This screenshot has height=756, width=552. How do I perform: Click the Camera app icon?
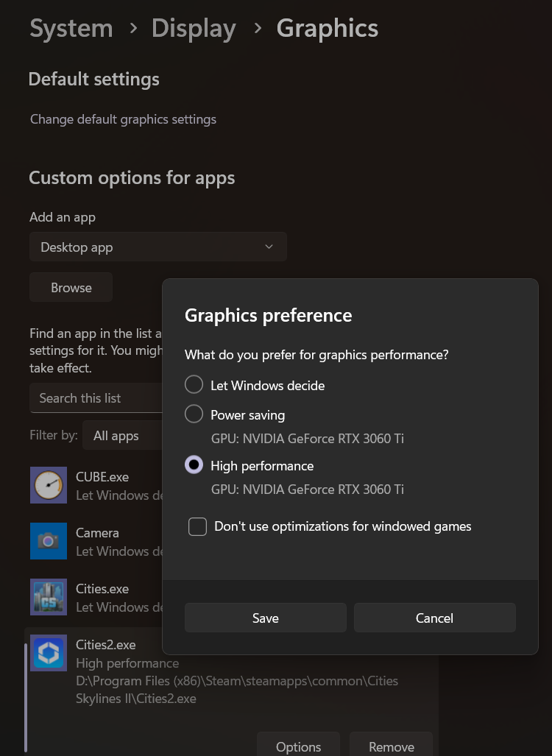pyautogui.click(x=49, y=541)
